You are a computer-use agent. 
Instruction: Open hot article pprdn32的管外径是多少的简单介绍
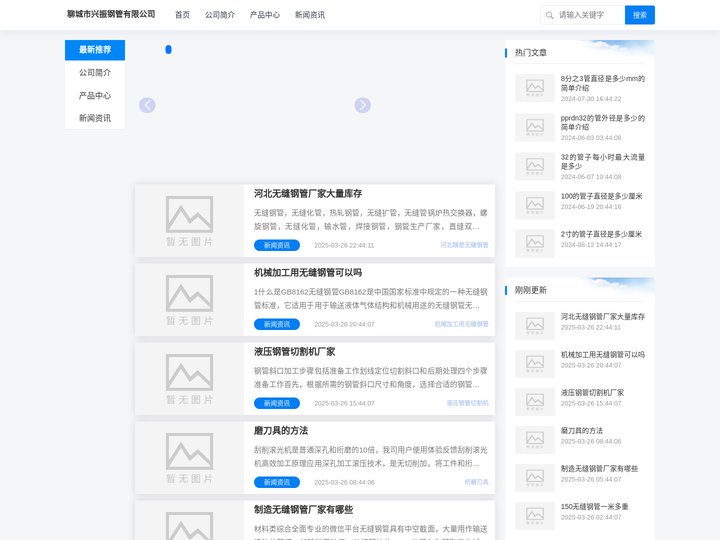coord(602,123)
